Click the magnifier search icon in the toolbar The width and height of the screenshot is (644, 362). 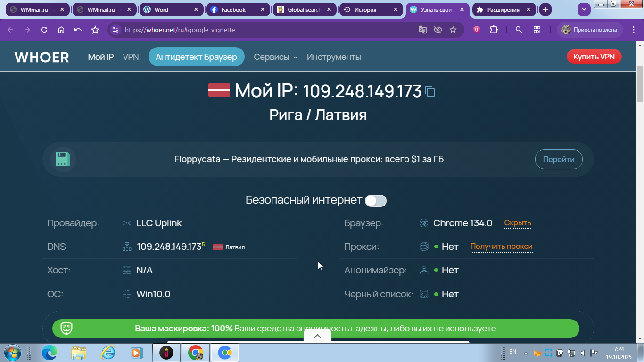tap(519, 30)
